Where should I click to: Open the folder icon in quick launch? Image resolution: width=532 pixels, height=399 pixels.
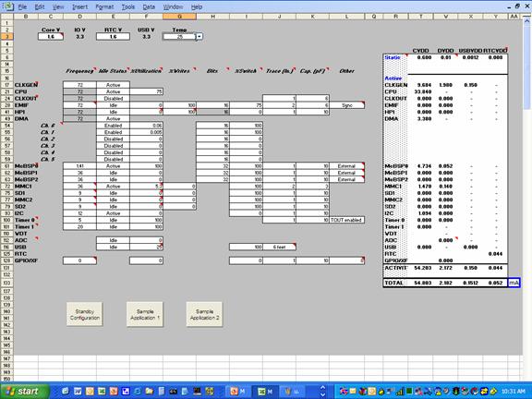150,392
